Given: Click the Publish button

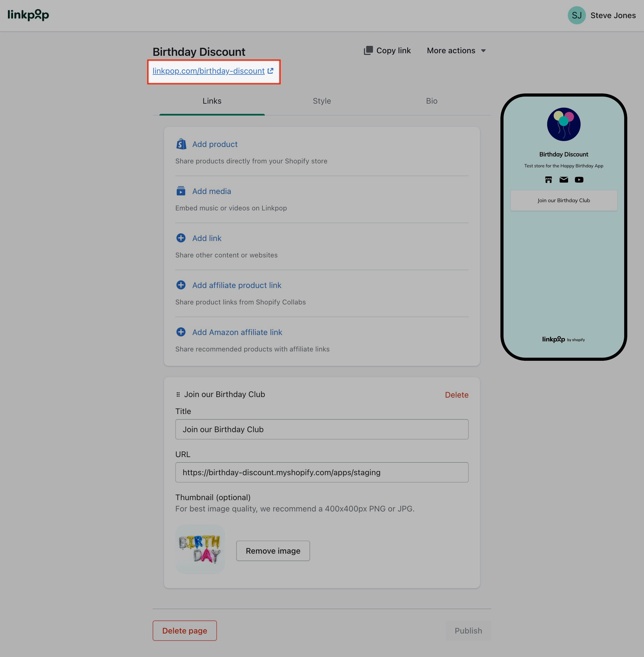Looking at the screenshot, I should click(468, 630).
